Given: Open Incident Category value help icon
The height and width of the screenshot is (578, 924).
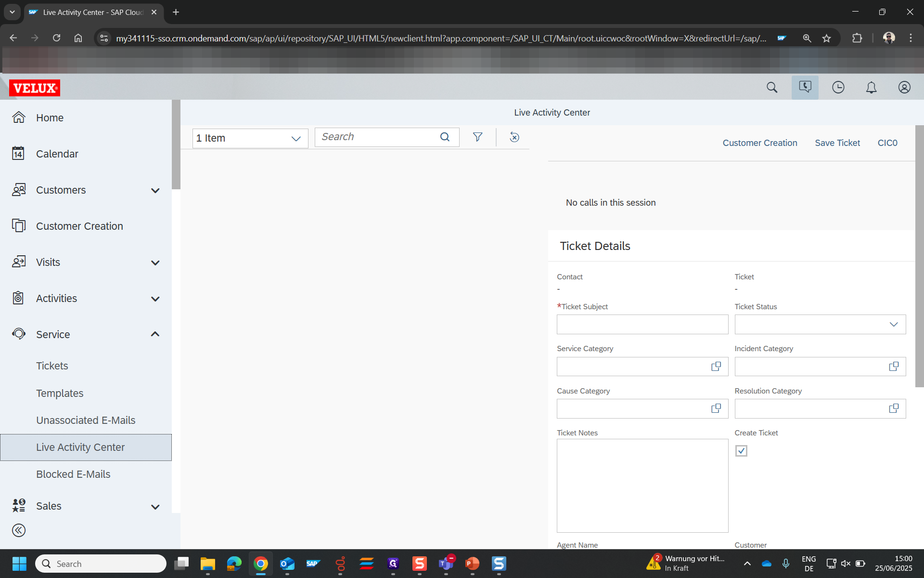Looking at the screenshot, I should pos(894,367).
